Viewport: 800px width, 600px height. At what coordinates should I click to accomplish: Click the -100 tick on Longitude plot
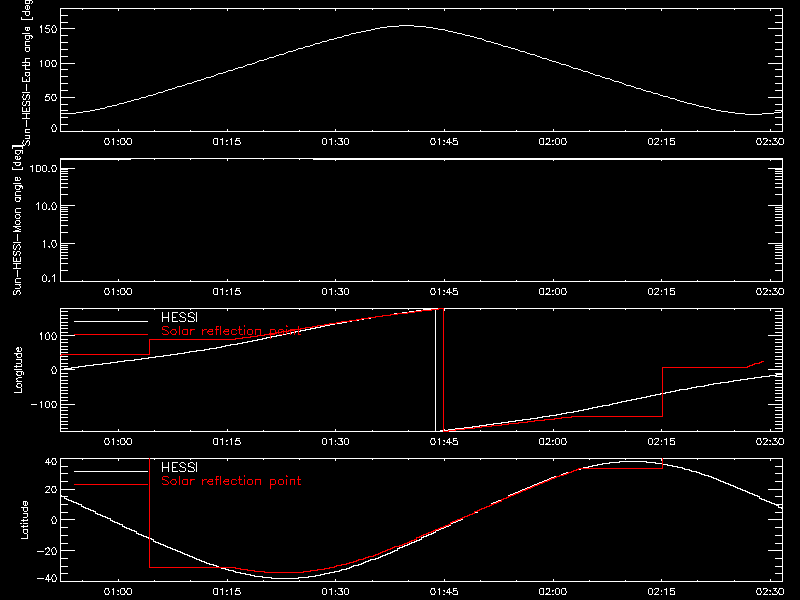tap(44, 405)
